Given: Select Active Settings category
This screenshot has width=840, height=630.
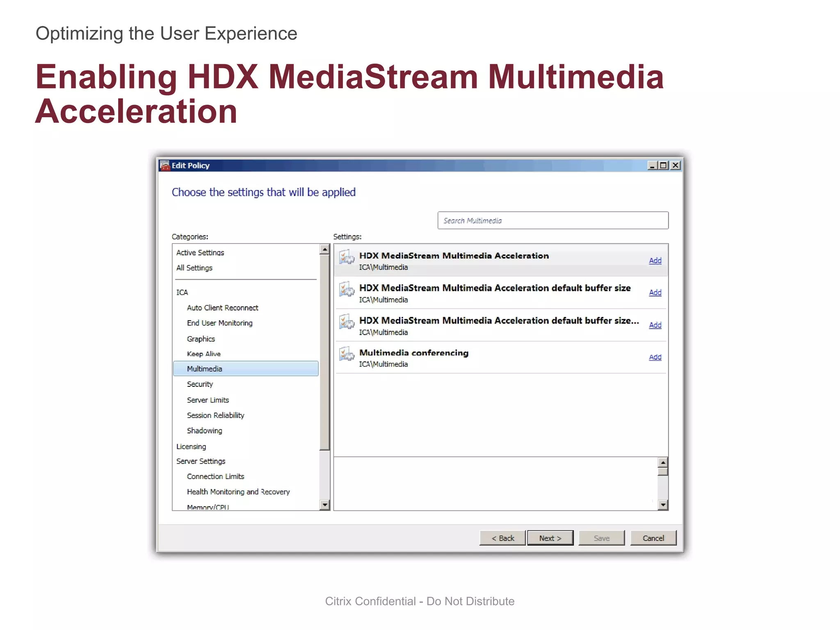Looking at the screenshot, I should pyautogui.click(x=200, y=253).
